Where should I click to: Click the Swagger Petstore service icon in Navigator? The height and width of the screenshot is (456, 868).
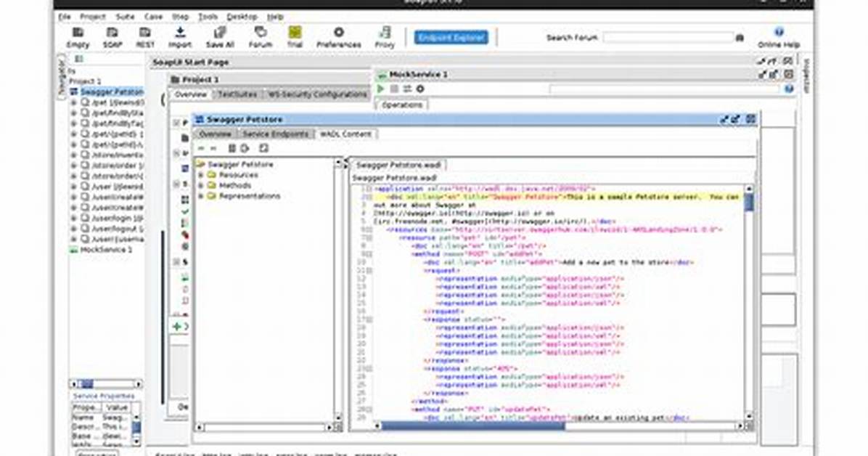click(x=74, y=91)
